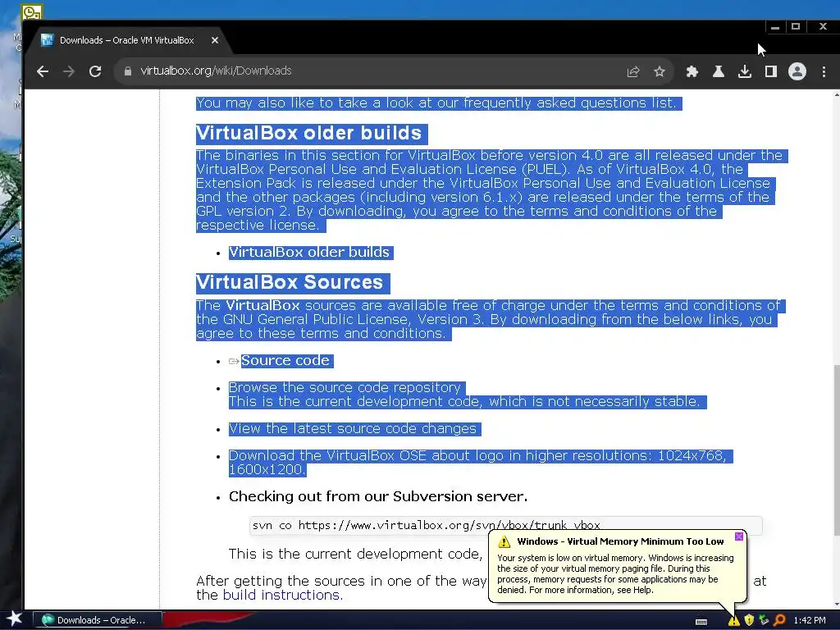
Task: Follow the build instructions link
Action: point(281,596)
